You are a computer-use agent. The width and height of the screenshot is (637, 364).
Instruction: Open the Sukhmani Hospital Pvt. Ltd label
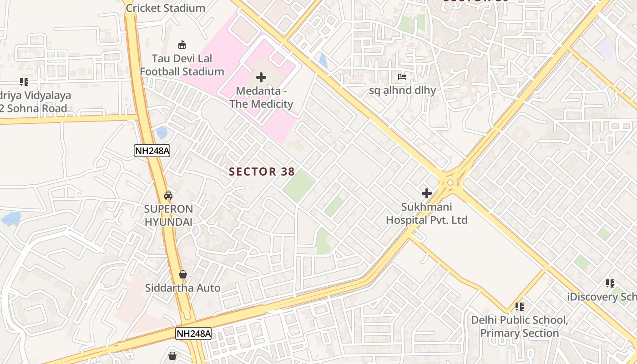click(427, 213)
